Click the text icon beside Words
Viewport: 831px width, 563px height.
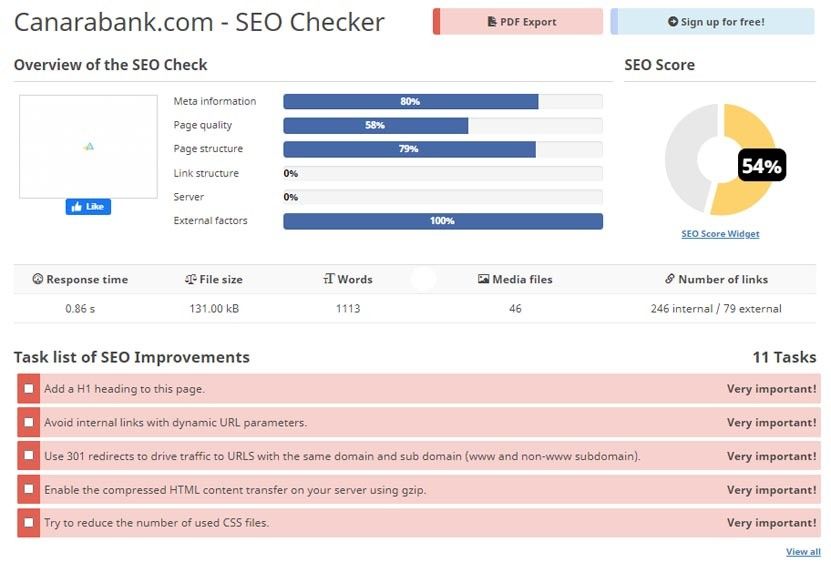pyautogui.click(x=328, y=280)
